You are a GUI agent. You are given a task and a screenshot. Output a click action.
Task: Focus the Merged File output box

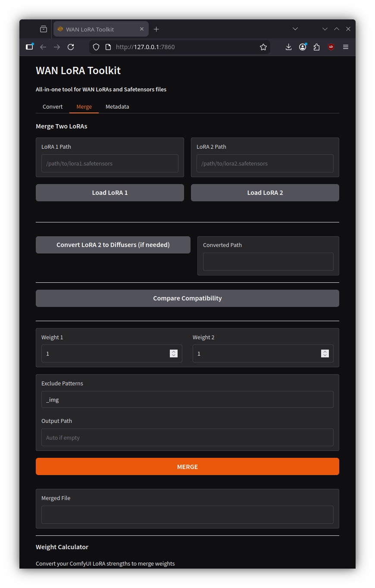coord(187,515)
